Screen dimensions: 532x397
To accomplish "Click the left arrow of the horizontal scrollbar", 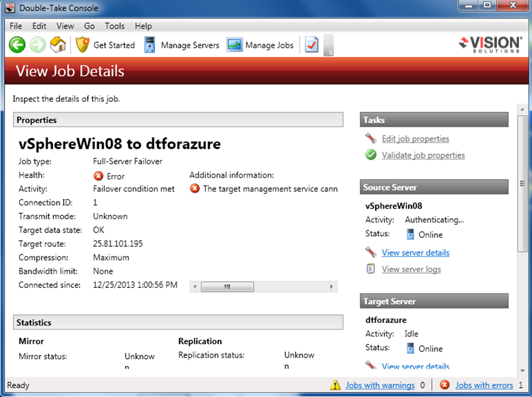I will [x=195, y=286].
